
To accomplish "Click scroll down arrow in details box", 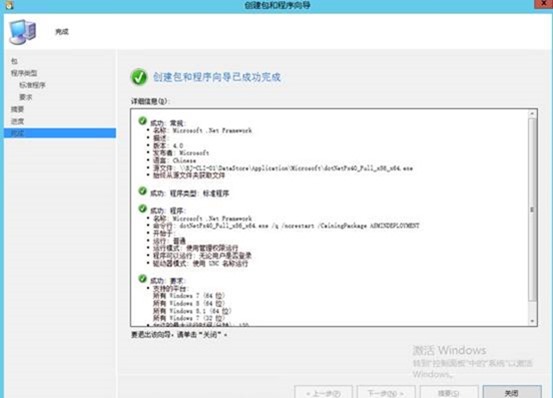I will 532,321.
